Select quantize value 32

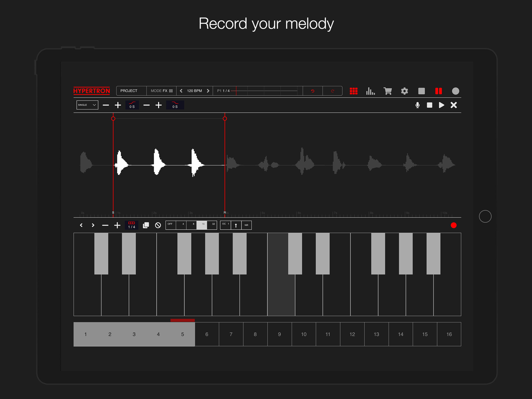[x=212, y=225]
